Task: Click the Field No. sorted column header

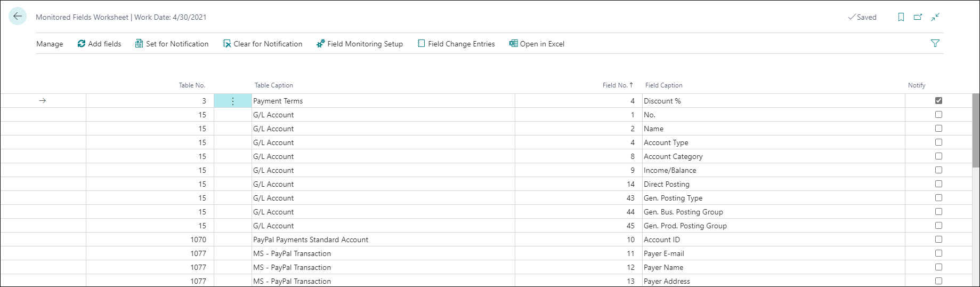Action: [618, 85]
